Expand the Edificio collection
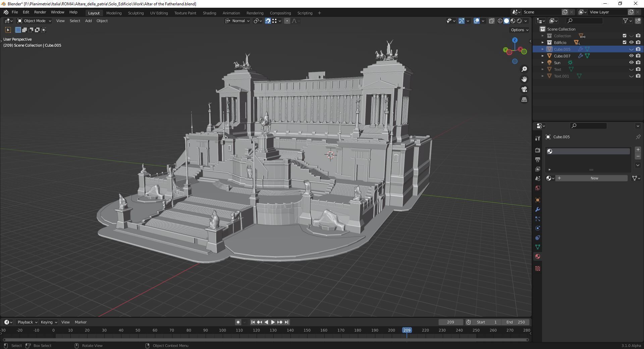 click(x=543, y=43)
